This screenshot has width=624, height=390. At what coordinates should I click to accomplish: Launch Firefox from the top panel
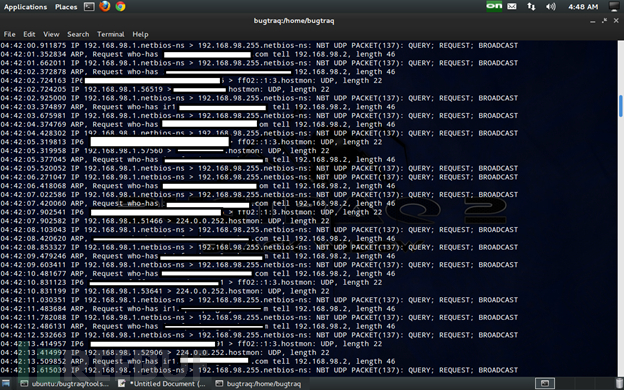coord(105,6)
